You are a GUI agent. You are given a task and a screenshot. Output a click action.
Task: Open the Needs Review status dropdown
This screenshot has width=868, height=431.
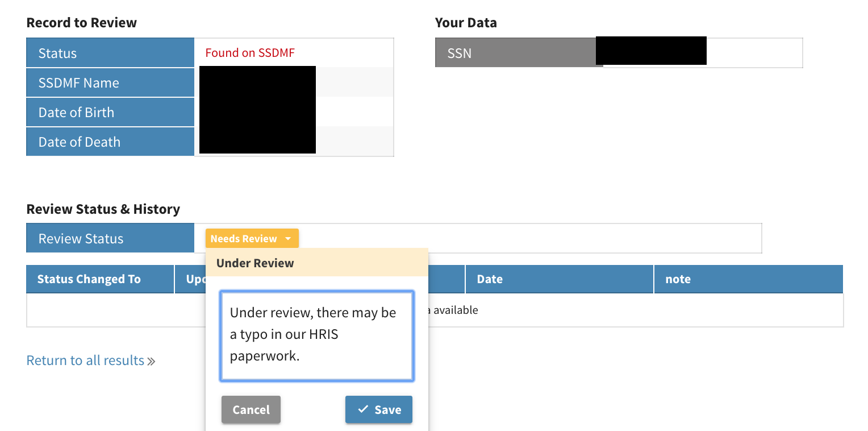252,238
